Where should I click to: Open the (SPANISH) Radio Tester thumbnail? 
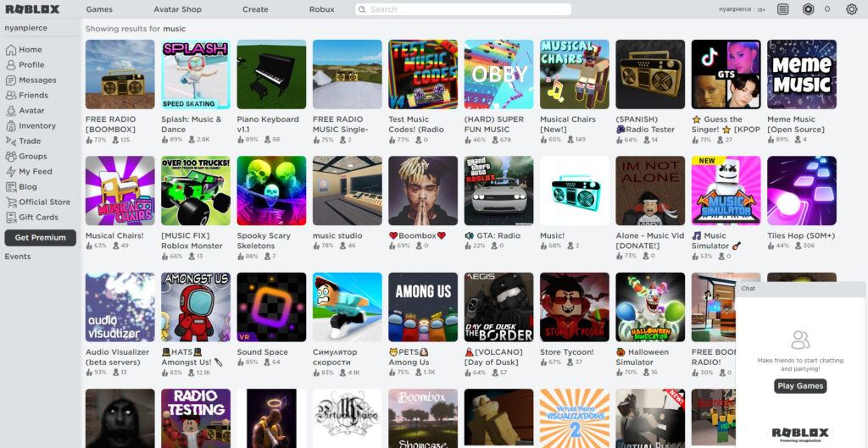(x=650, y=75)
